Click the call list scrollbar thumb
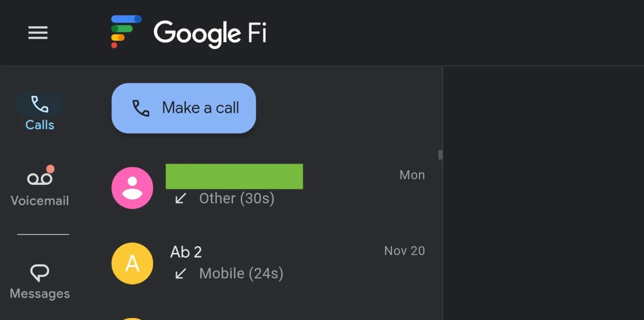Image resolution: width=644 pixels, height=320 pixels. pos(440,155)
